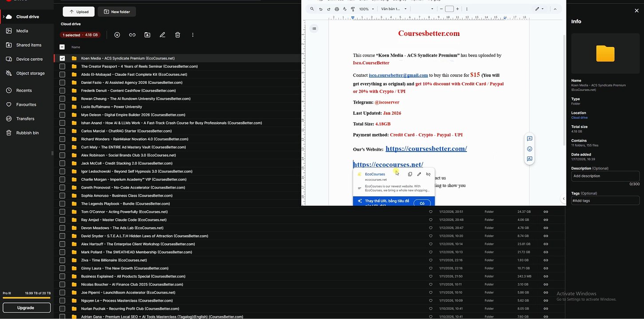Check the box for Daniel Fazio folder
644x319 pixels.
(62, 82)
